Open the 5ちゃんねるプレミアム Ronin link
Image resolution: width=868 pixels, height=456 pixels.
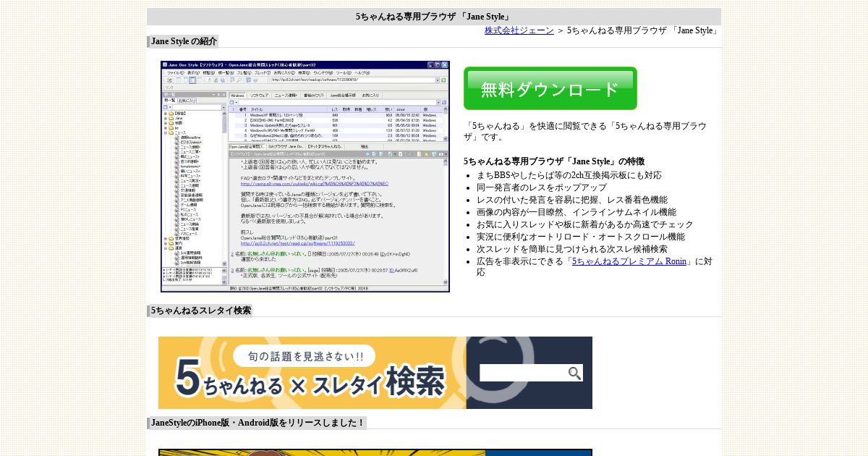[x=629, y=261]
